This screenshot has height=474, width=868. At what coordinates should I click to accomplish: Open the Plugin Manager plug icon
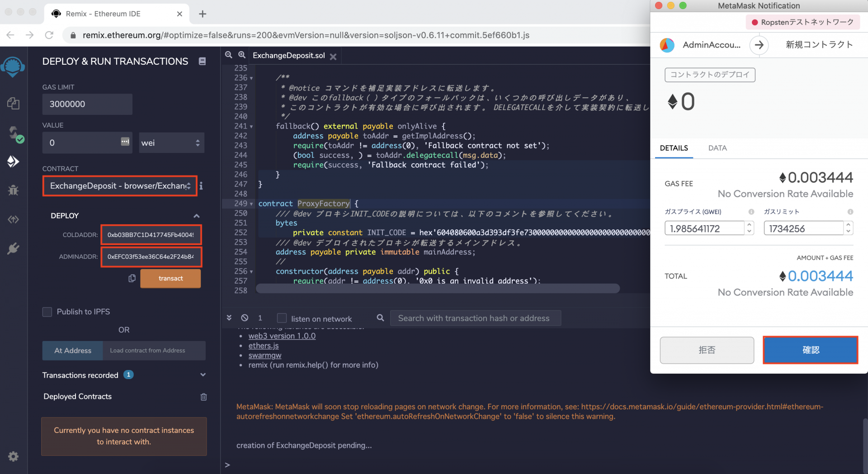point(13,248)
